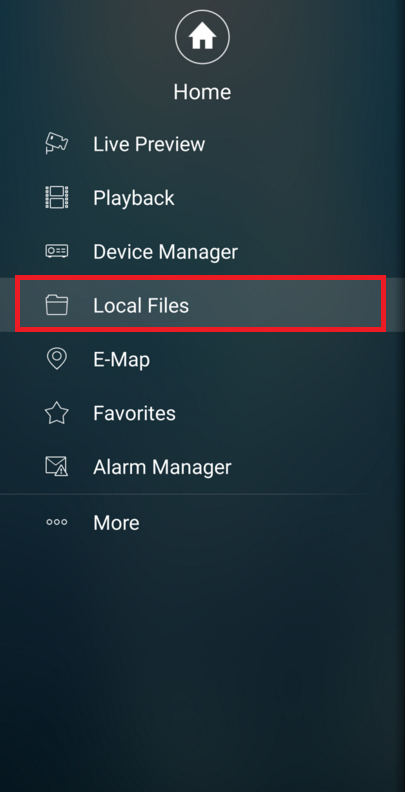The height and width of the screenshot is (792, 405).
Task: Click the Device Manager recorder icon
Action: point(57,251)
